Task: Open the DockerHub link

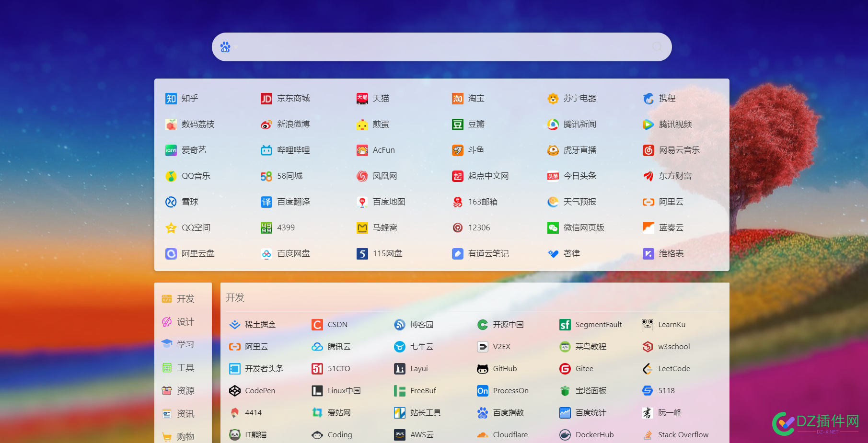Action: pyautogui.click(x=587, y=435)
